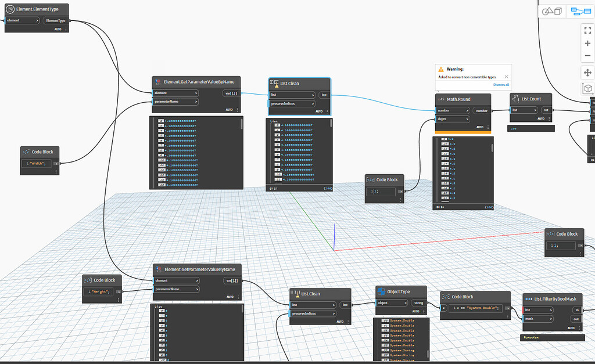Toggle AUTO lacing on List.FilterByBoolMask
The height and width of the screenshot is (364, 595).
571,328
